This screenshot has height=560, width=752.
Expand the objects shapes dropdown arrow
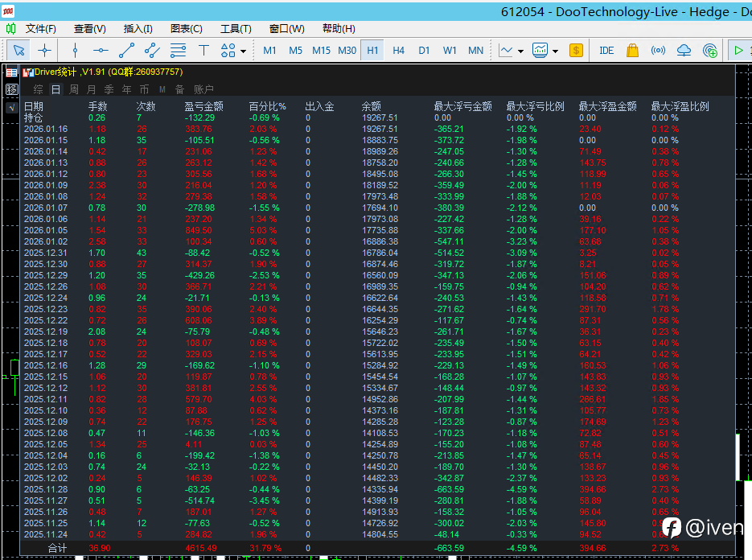(244, 51)
